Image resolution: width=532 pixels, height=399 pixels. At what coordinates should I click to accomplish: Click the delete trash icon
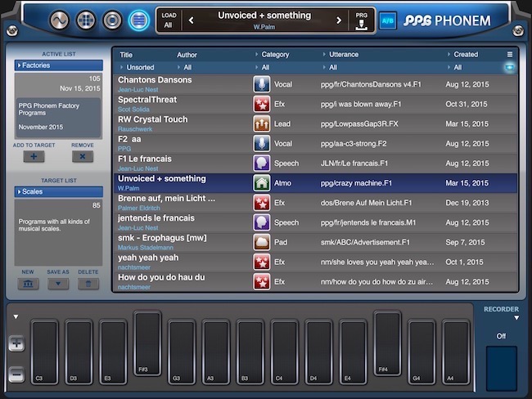(88, 284)
